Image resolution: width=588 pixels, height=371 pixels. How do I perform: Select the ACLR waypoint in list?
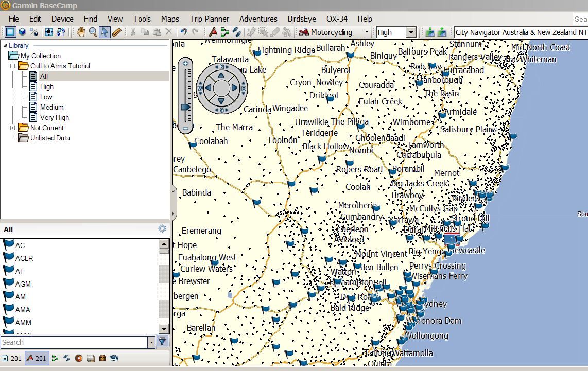pos(24,258)
